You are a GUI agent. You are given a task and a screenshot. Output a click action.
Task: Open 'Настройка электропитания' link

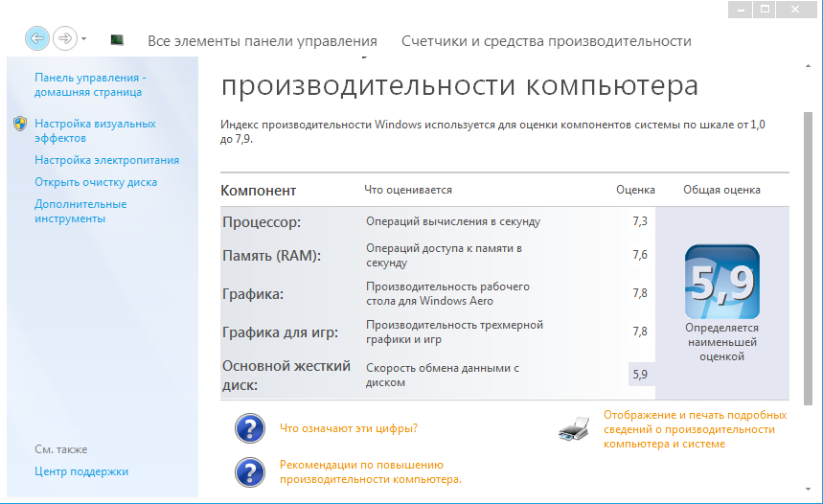pos(106,160)
